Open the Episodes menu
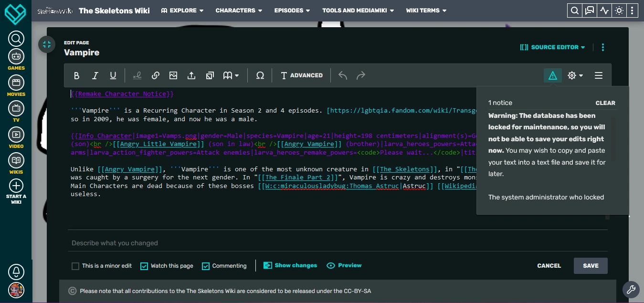Image resolution: width=644 pixels, height=303 pixels. click(x=292, y=10)
